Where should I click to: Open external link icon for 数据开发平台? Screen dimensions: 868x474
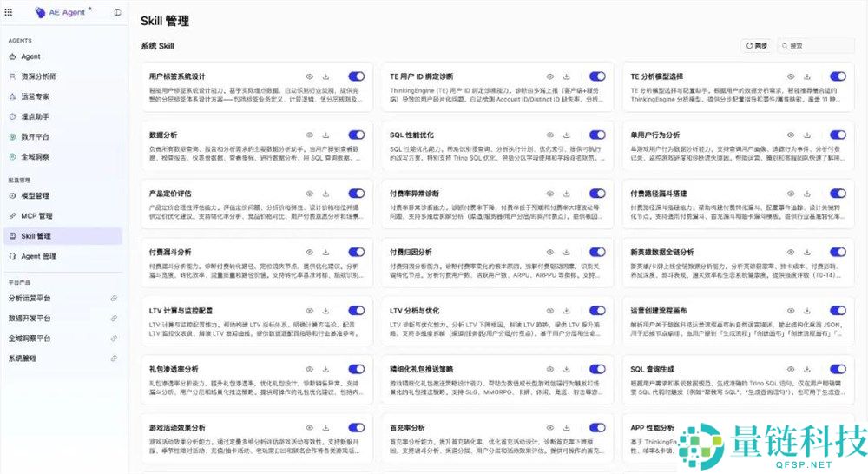tap(114, 319)
